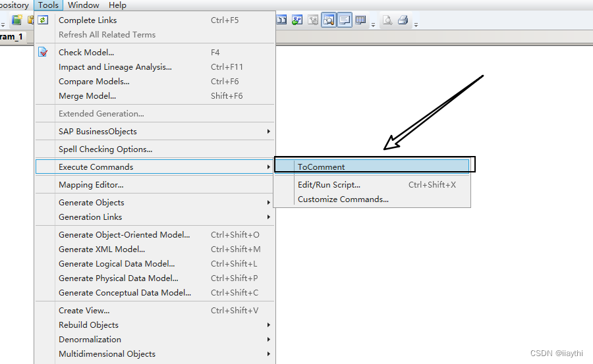Click the two-pane window icon in toolbar
The image size is (593, 364).
pyautogui.click(x=281, y=20)
